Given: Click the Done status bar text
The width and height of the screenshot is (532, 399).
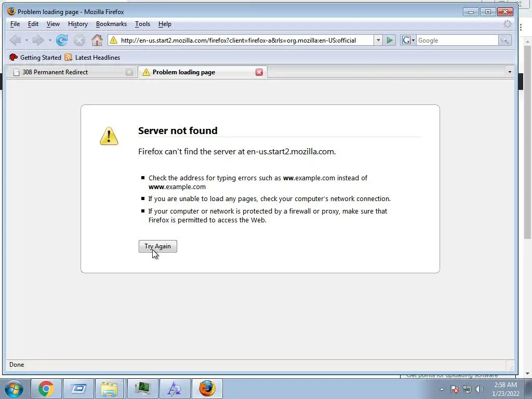Looking at the screenshot, I should point(17,365).
